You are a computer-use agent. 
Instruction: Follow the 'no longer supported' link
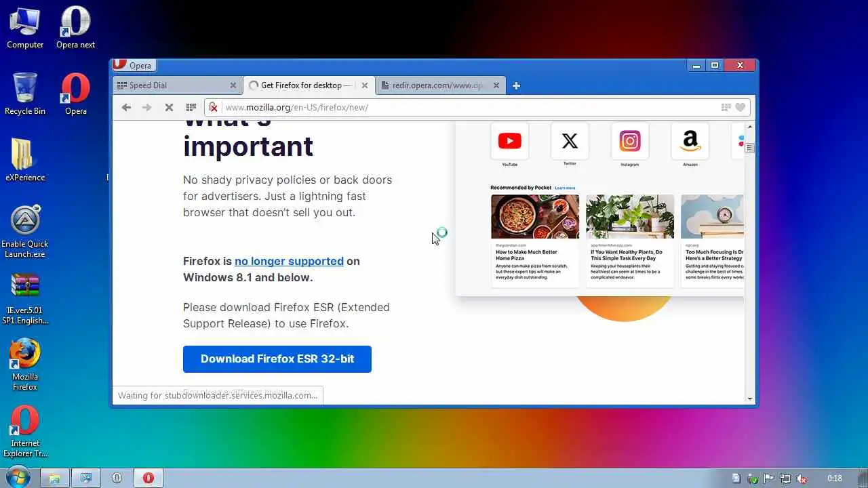[x=289, y=261]
